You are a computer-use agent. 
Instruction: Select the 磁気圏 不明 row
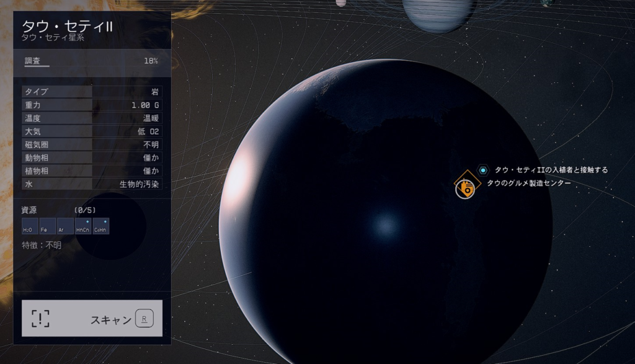click(92, 144)
